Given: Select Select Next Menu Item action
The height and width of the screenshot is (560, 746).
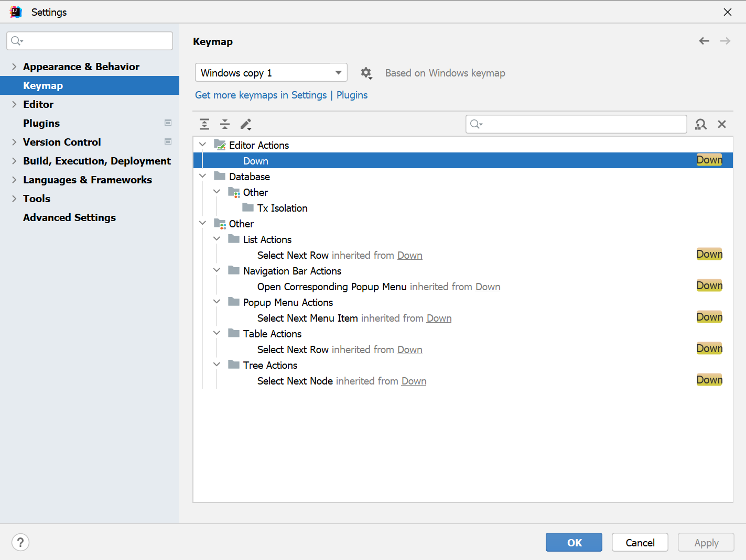Looking at the screenshot, I should pos(463,318).
